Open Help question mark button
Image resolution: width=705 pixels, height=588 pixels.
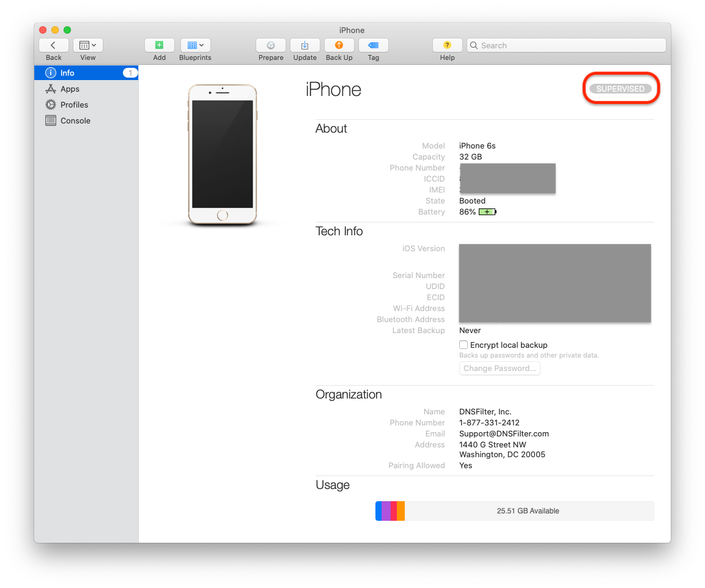[447, 45]
